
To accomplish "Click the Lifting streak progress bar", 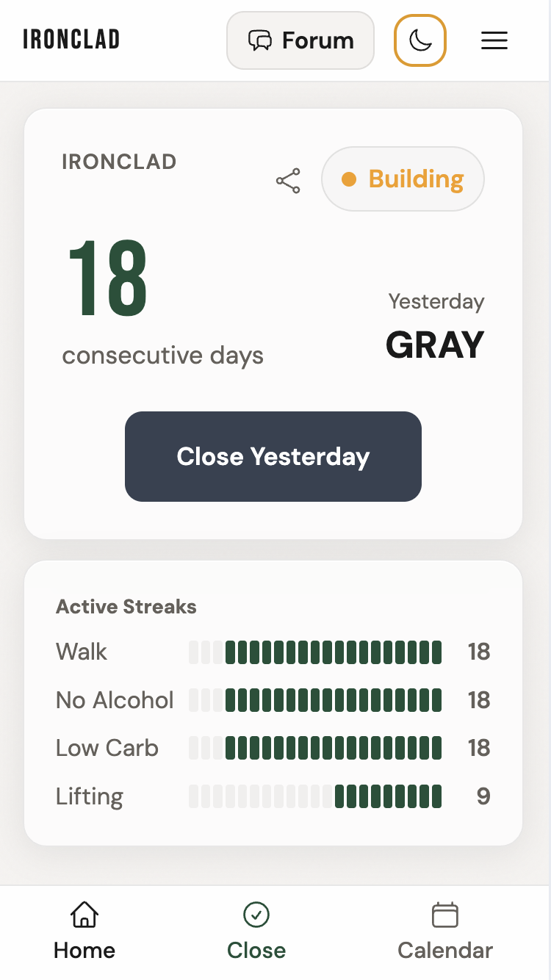I will click(315, 796).
